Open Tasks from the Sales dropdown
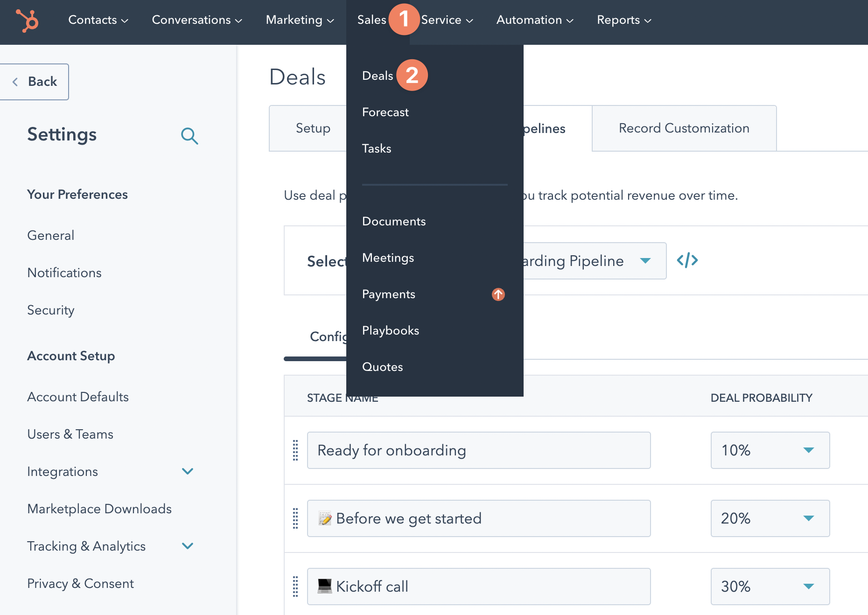 (377, 148)
